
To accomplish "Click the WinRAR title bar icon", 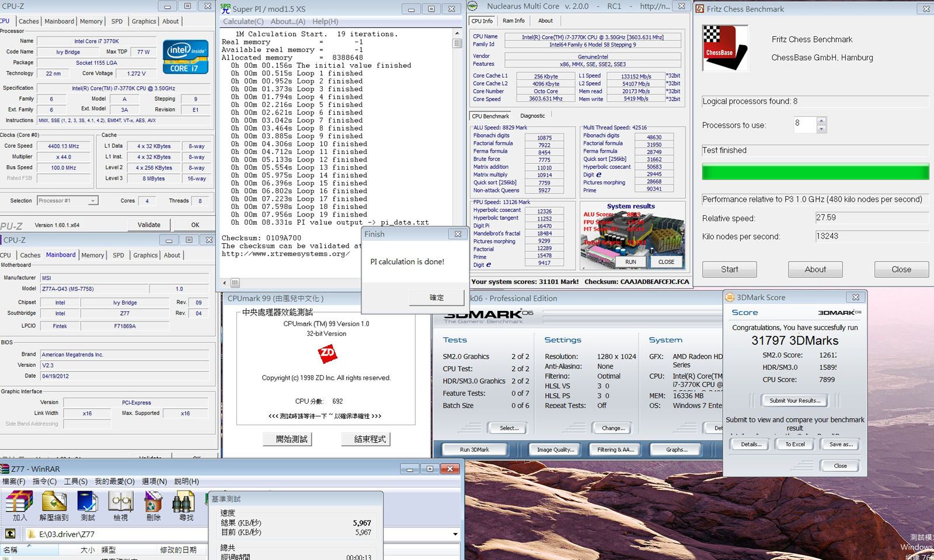I will click(5, 469).
